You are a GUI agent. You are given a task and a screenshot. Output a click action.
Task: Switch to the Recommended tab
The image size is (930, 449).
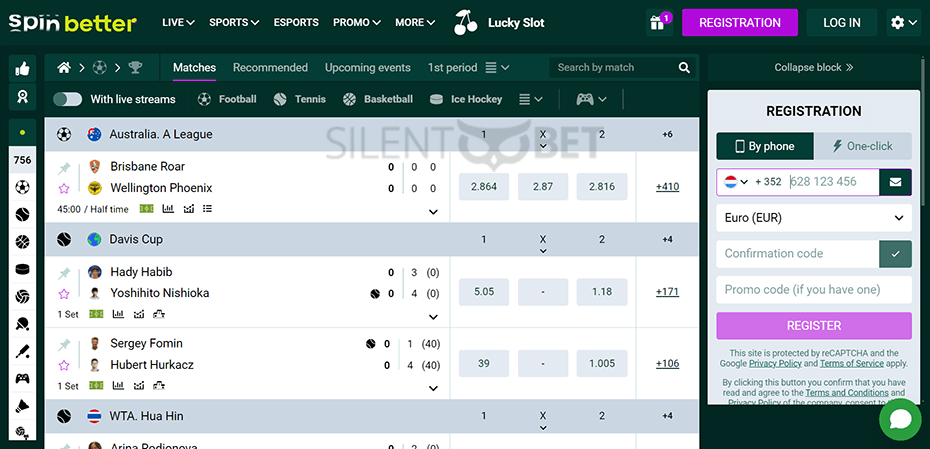pyautogui.click(x=270, y=68)
